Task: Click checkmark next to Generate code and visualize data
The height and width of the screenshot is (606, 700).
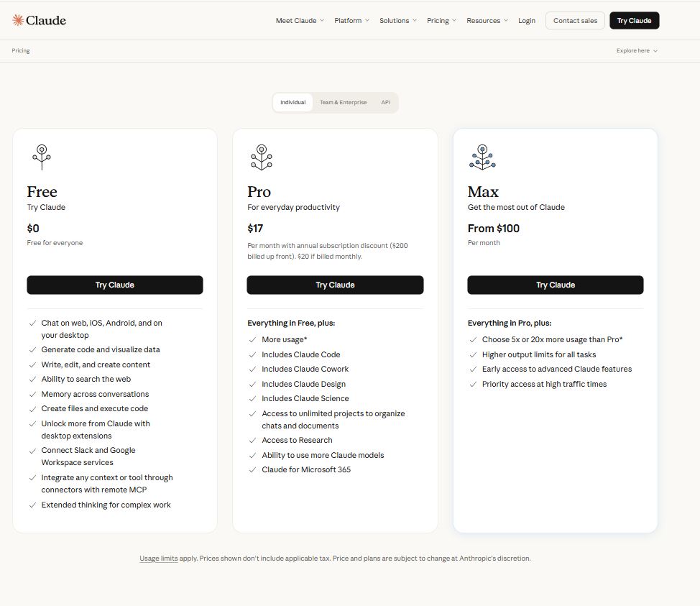Action: point(32,350)
